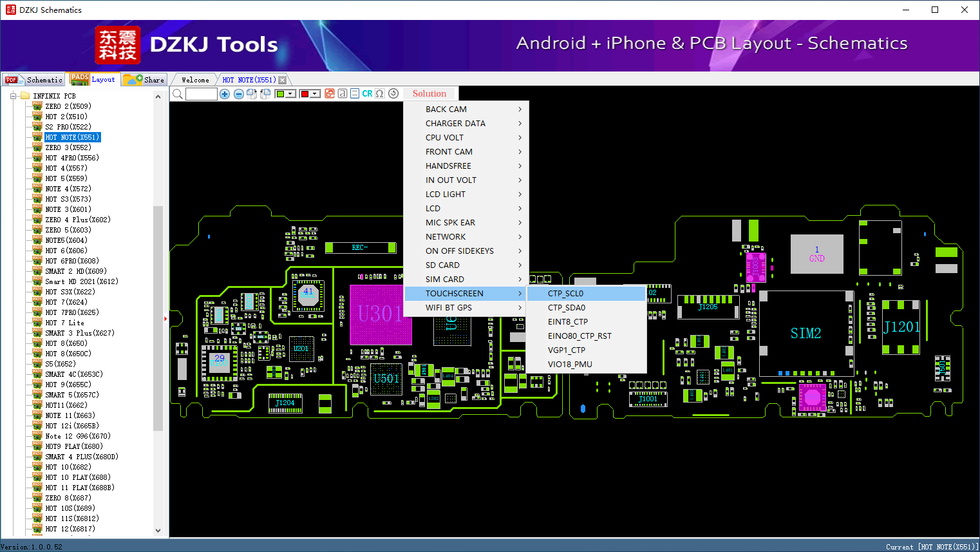The width and height of the screenshot is (980, 552).
Task: Click the board icon beside ZERO 2(X509)
Action: coord(37,106)
